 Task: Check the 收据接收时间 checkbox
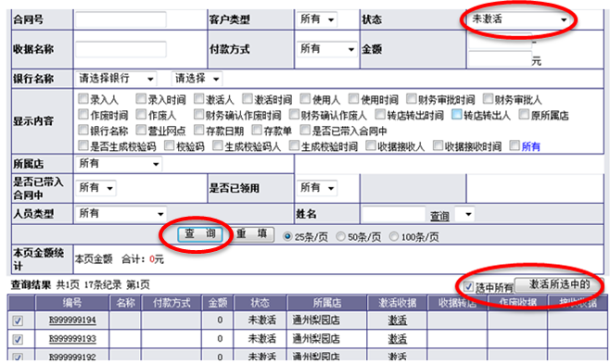click(x=438, y=145)
